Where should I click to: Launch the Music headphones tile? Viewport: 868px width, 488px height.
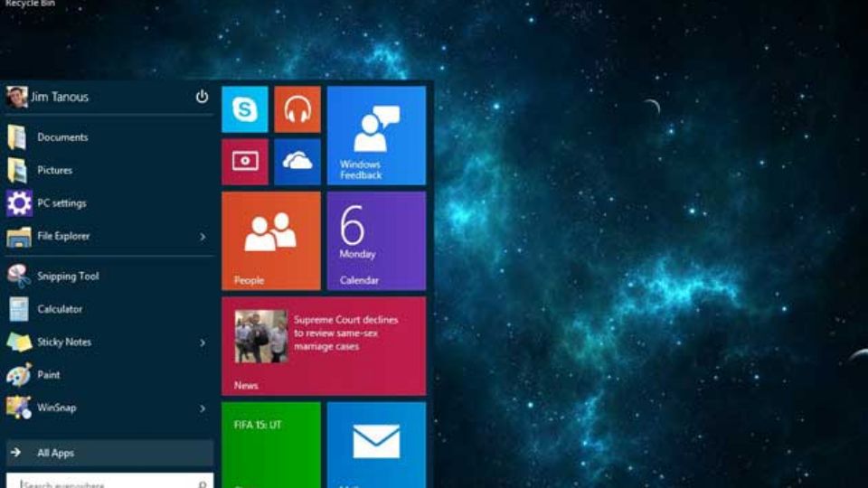(x=297, y=109)
